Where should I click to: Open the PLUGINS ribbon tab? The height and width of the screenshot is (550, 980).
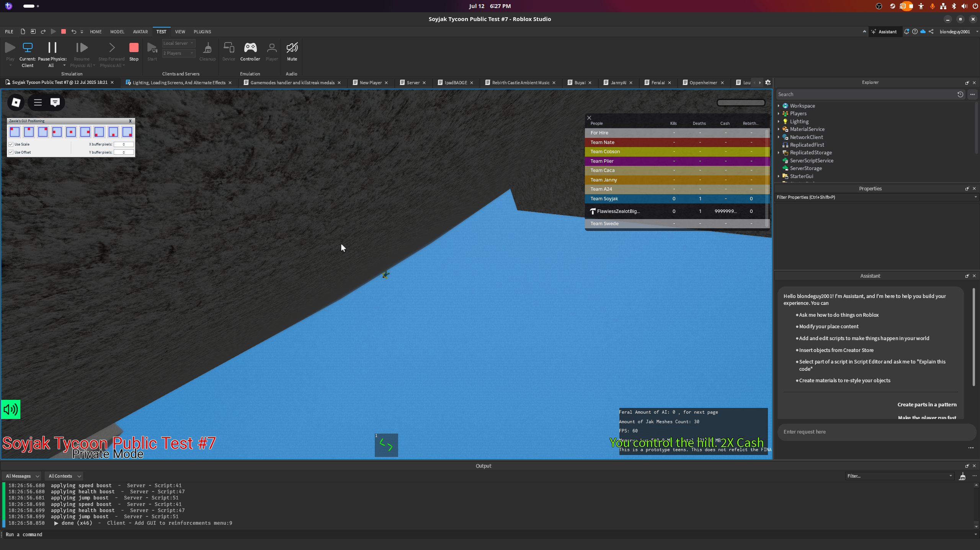click(x=202, y=32)
